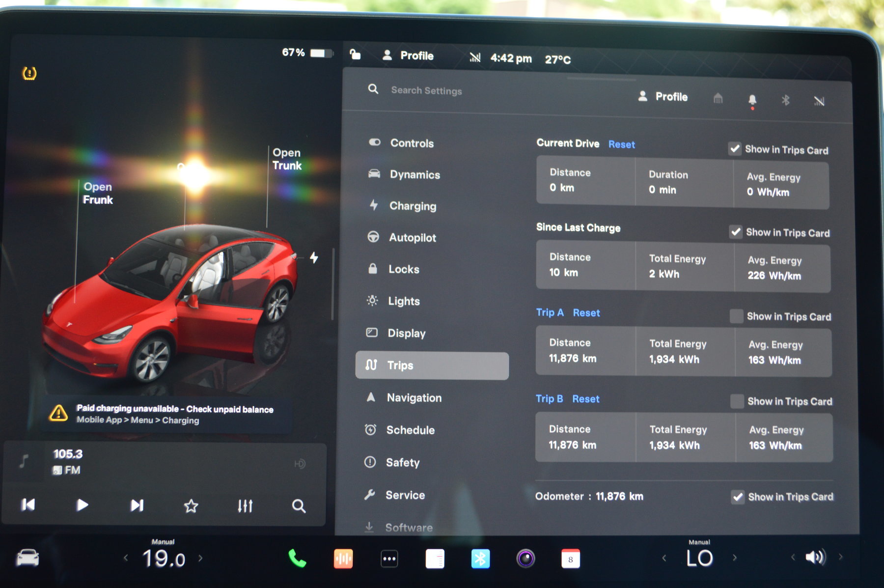Select Autopilot in the settings sidebar
884x588 pixels.
click(412, 238)
